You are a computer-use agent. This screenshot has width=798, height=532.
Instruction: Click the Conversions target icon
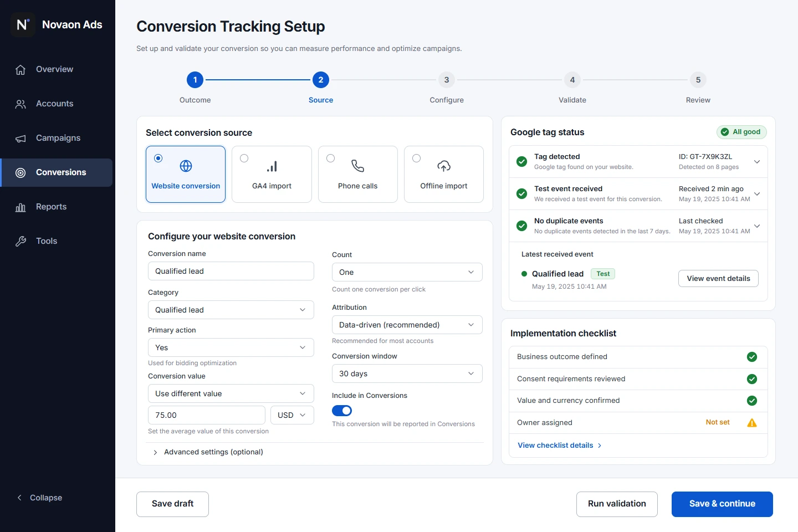click(x=21, y=173)
